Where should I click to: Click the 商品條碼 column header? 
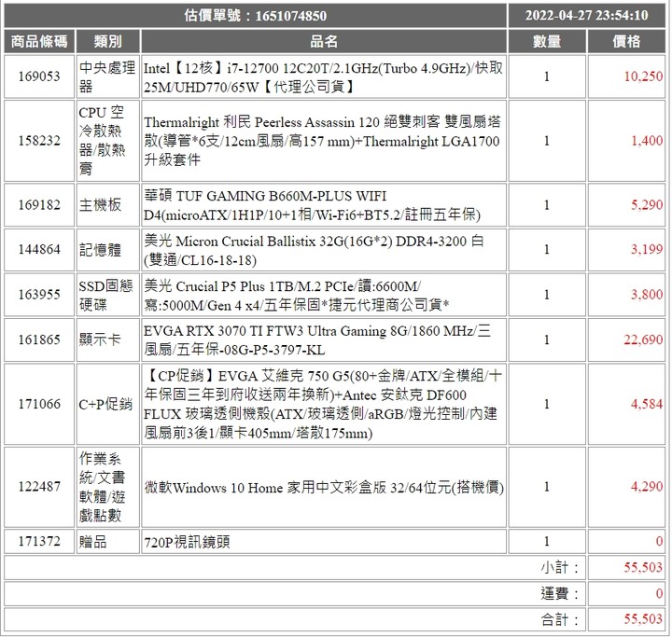point(39,42)
